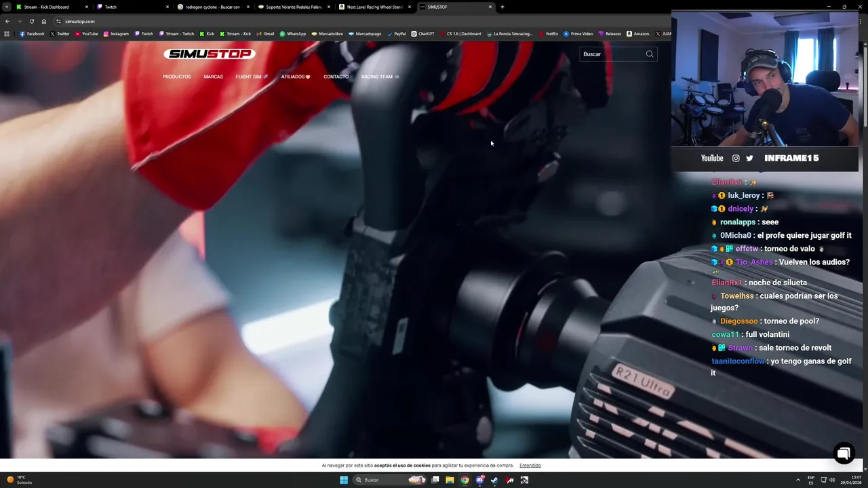
Task: Go back with the browser back arrow
Action: [x=7, y=21]
